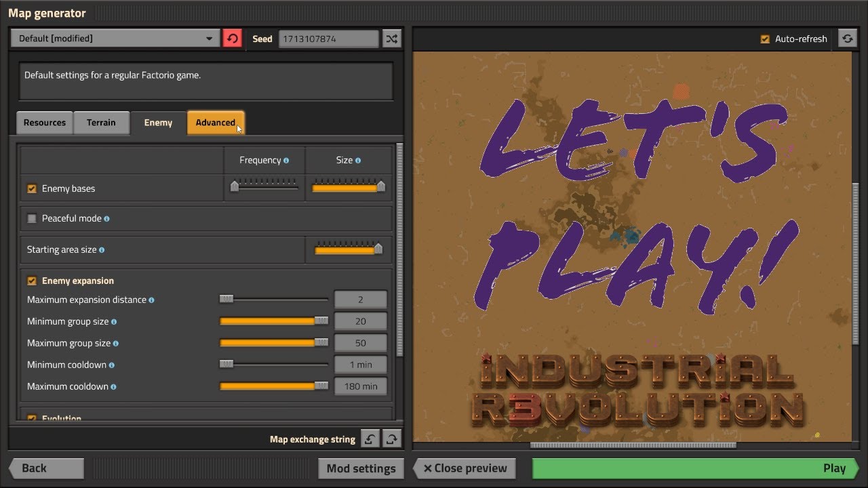This screenshot has height=488, width=868.
Task: Click the Close preview button
Action: pos(465,468)
